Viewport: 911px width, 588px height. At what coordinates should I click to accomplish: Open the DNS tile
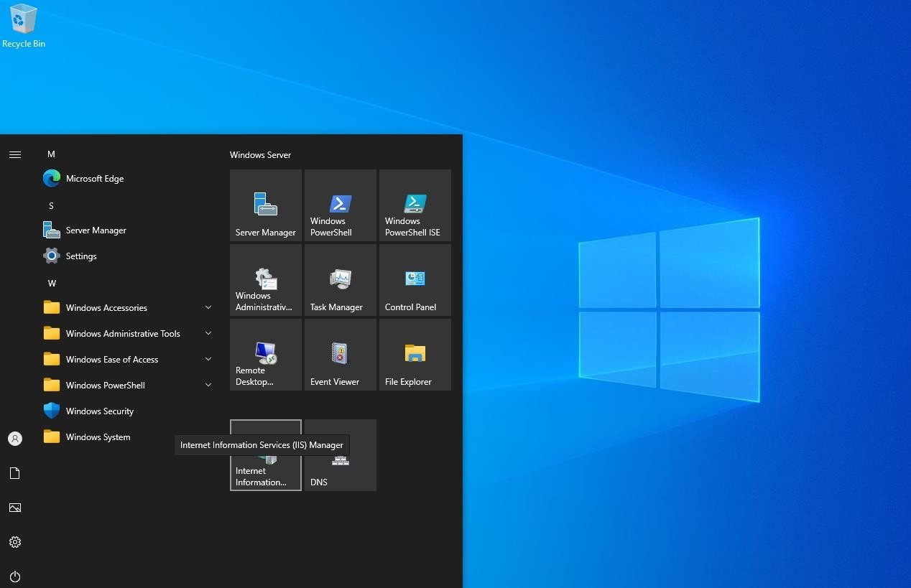(x=341, y=455)
